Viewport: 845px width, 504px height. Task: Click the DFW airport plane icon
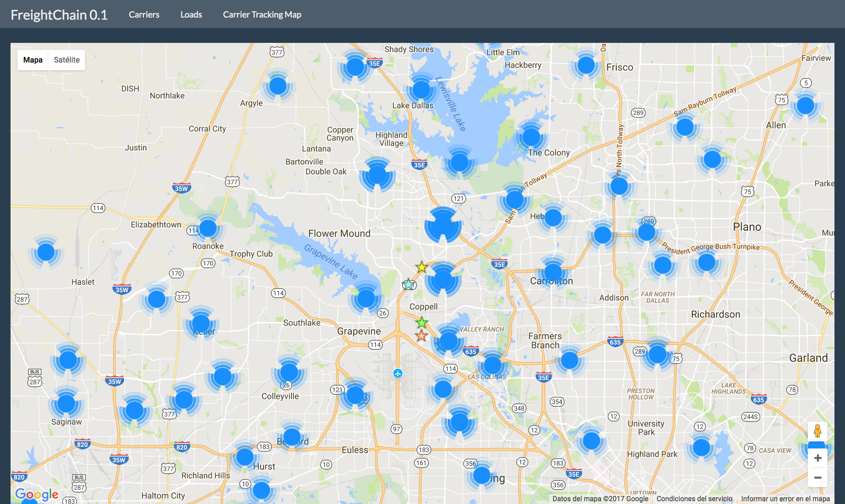point(398,373)
